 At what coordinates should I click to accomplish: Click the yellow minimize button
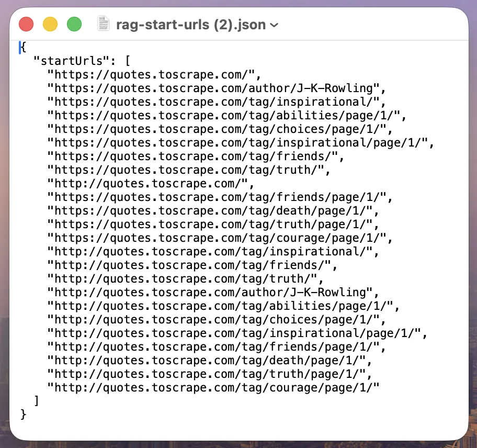[x=50, y=24]
